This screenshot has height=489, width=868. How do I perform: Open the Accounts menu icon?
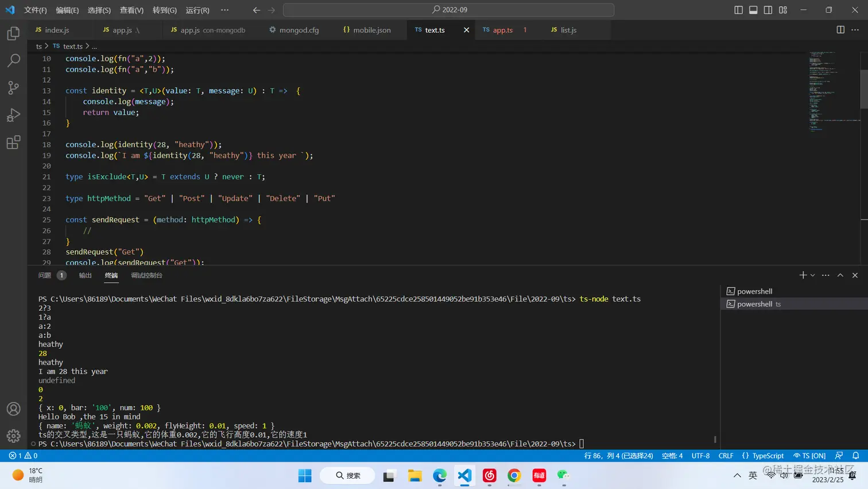coord(13,409)
